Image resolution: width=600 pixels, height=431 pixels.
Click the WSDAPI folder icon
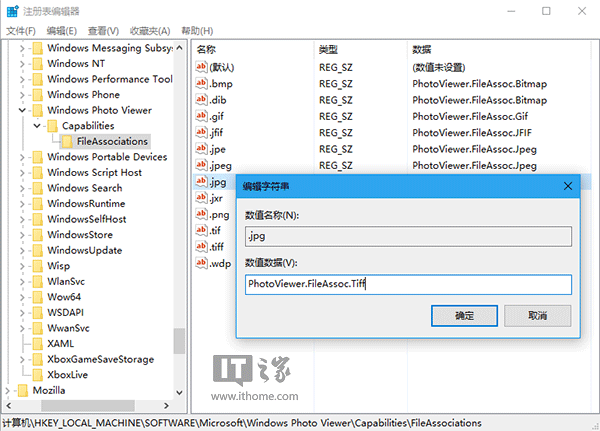[x=38, y=312]
